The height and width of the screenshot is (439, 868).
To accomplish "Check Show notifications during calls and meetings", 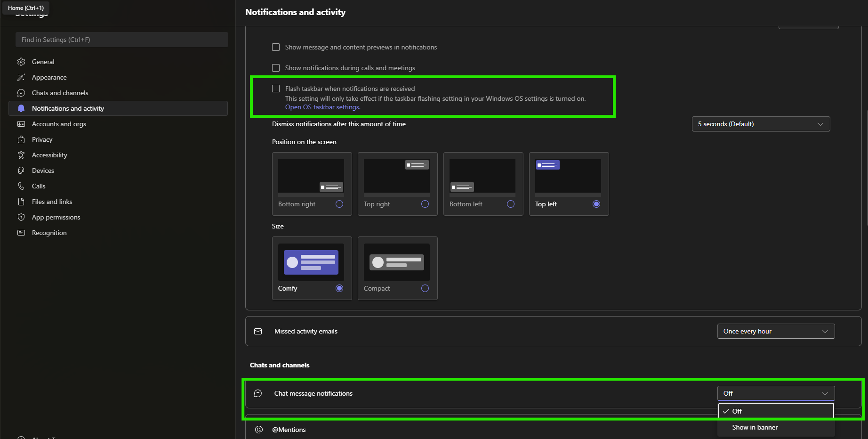I will click(x=276, y=68).
